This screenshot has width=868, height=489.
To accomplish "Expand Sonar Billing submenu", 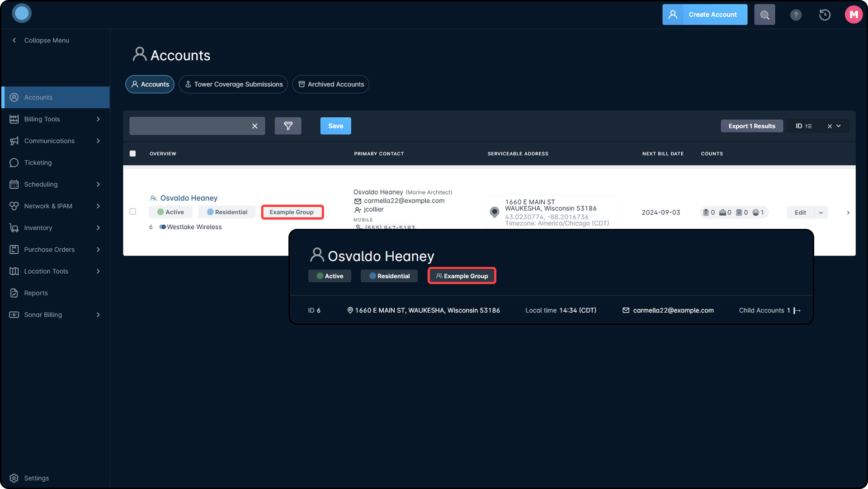I will (98, 314).
